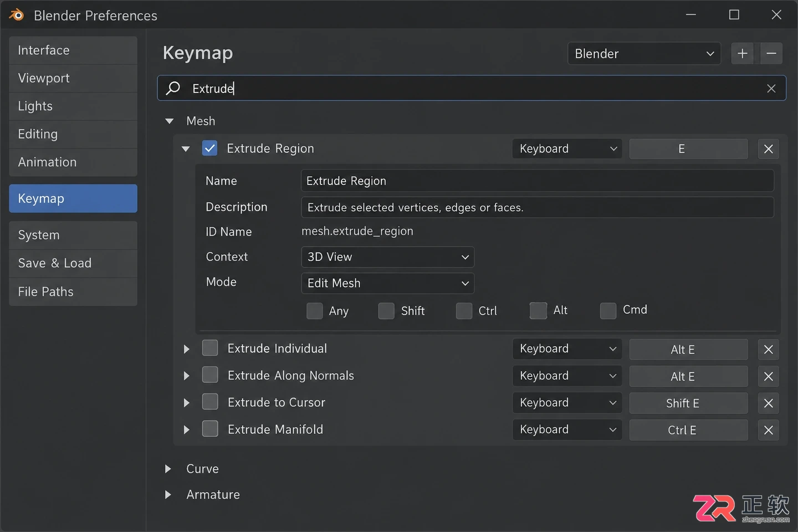Open the Blender keymap preset dropdown
798x532 pixels.
(644, 54)
